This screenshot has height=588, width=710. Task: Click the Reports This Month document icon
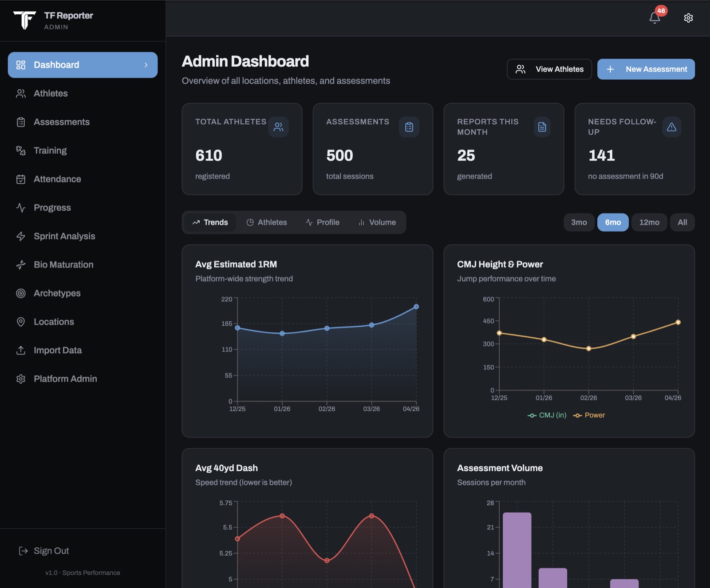click(x=542, y=127)
